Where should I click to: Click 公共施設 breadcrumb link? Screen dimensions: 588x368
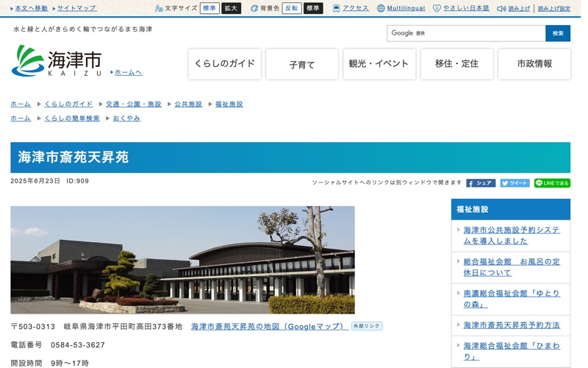point(188,104)
